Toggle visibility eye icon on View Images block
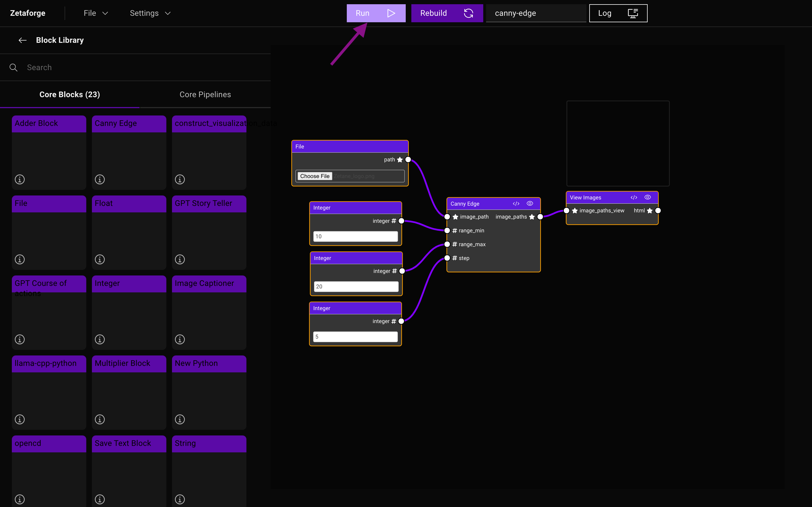Screen dimensions: 812x507 (648, 197)
